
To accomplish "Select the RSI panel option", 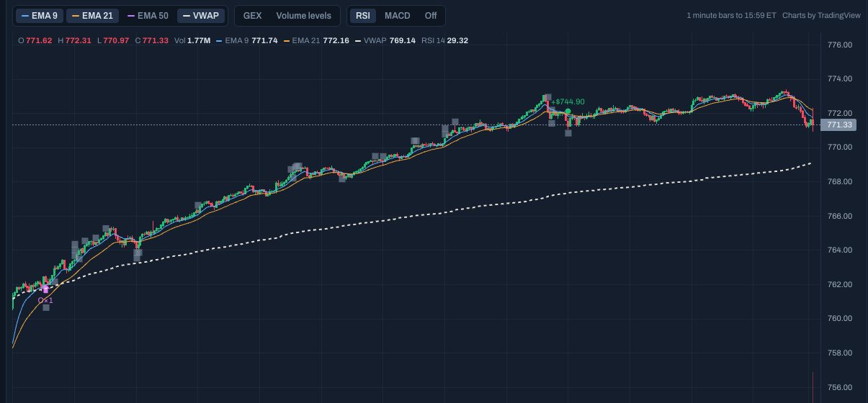I will click(362, 15).
